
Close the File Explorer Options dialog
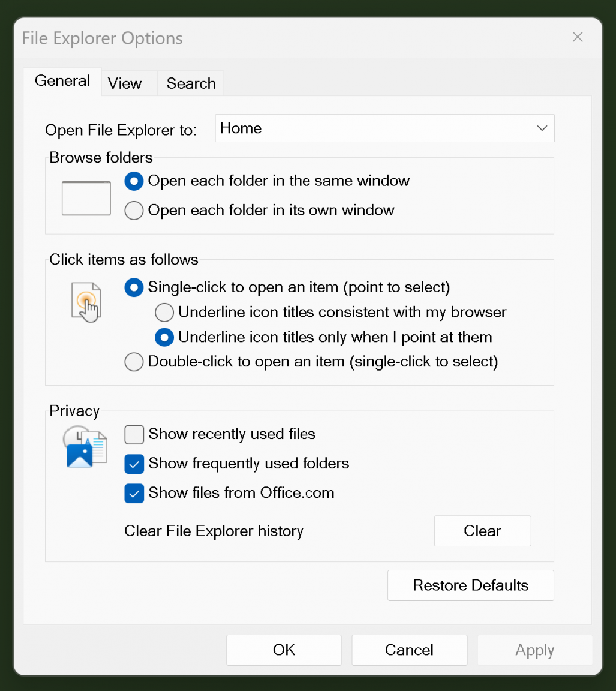pyautogui.click(x=578, y=37)
